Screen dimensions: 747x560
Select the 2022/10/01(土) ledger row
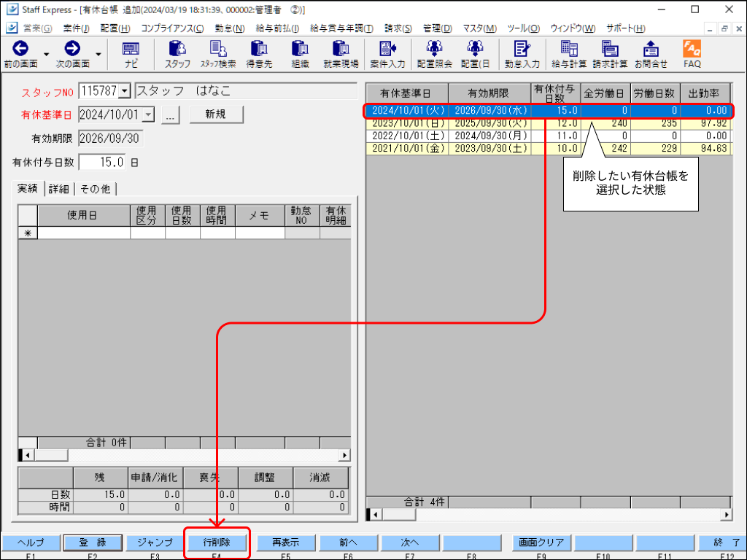point(549,136)
